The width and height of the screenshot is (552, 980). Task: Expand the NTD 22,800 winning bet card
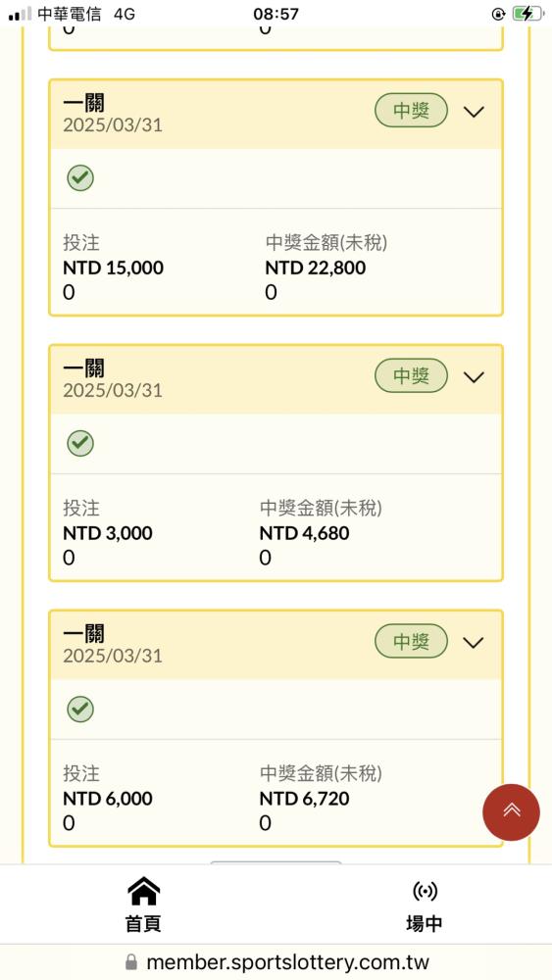(x=474, y=112)
